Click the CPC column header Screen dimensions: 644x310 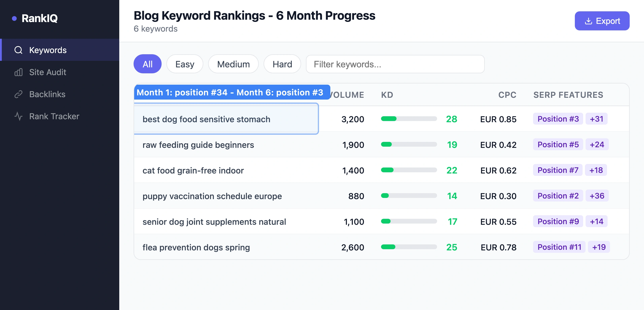(x=507, y=95)
